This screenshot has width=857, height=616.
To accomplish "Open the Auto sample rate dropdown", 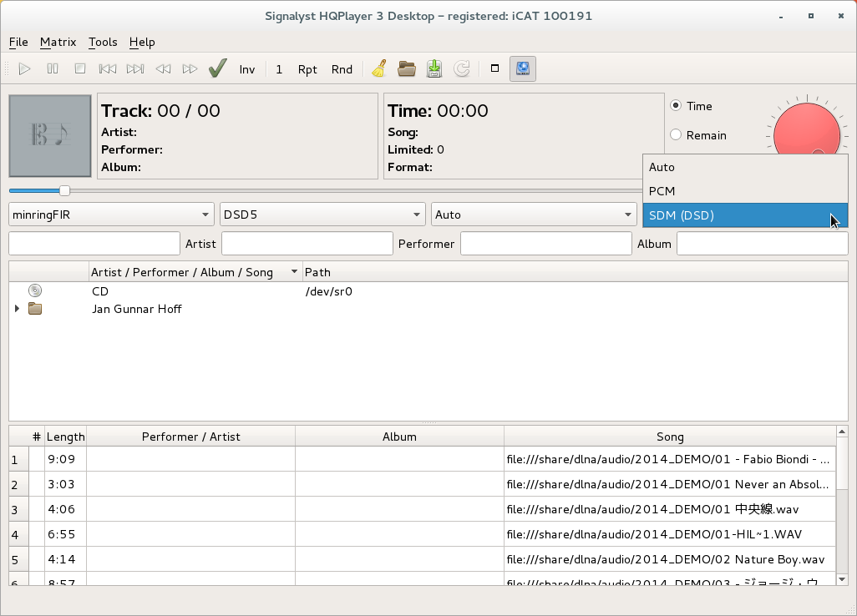I will coord(534,215).
